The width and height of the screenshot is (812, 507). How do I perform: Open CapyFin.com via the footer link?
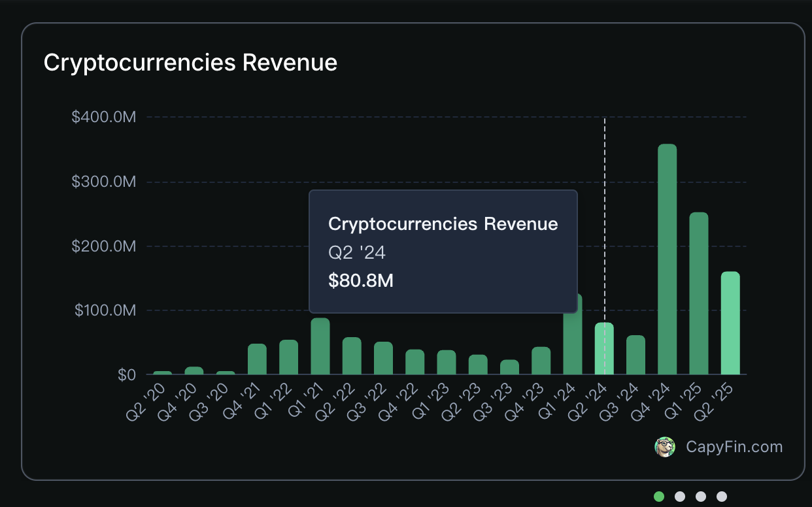point(734,447)
